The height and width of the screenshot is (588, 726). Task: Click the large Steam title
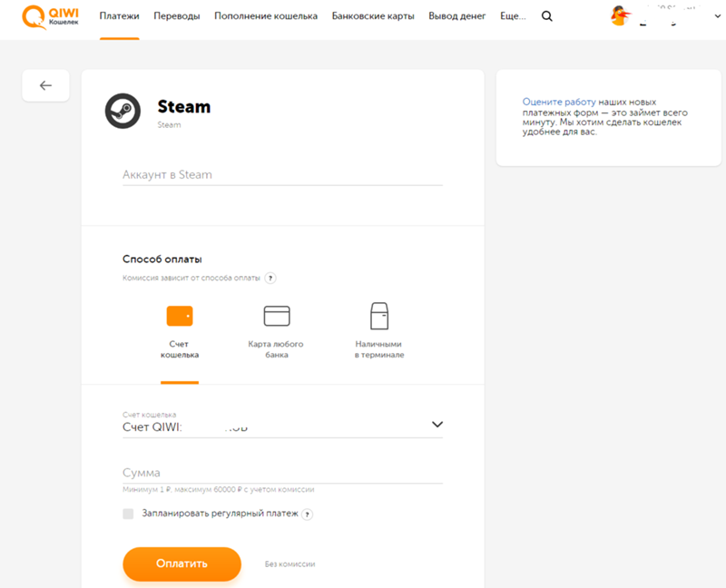[x=184, y=106]
